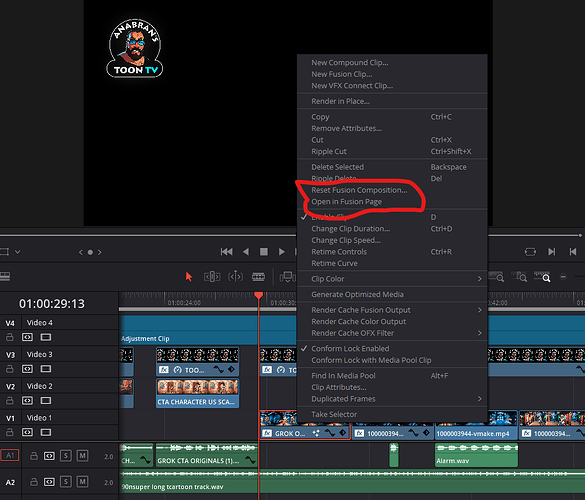The image size is (585, 500).
Task: Click the timeline zoom-out minus button
Action: pos(563,277)
